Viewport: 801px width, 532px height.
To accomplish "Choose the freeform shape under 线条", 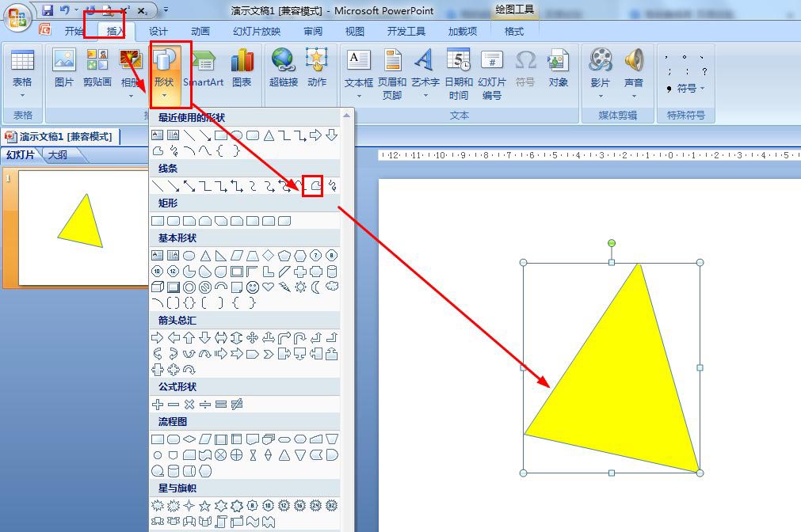I will pos(315,187).
